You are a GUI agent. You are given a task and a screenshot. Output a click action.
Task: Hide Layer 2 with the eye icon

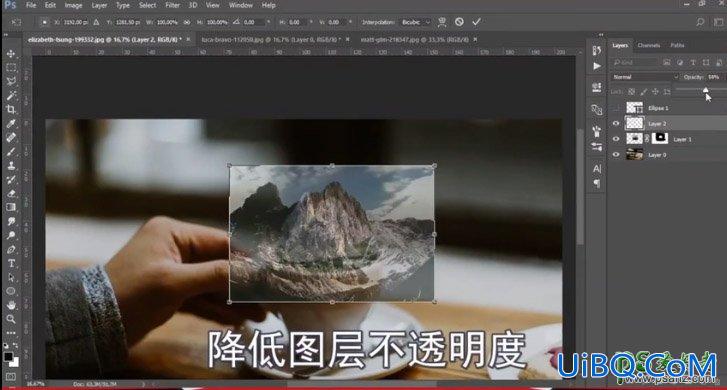616,123
